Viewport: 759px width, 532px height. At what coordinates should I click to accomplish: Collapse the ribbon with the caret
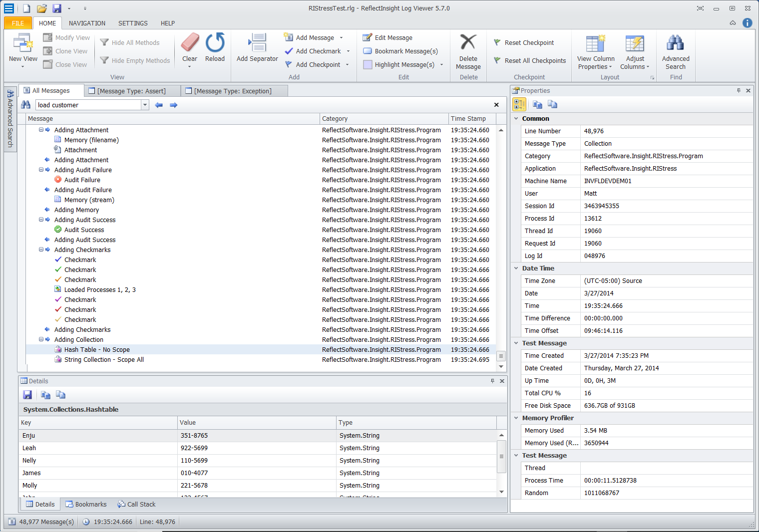[x=733, y=23]
